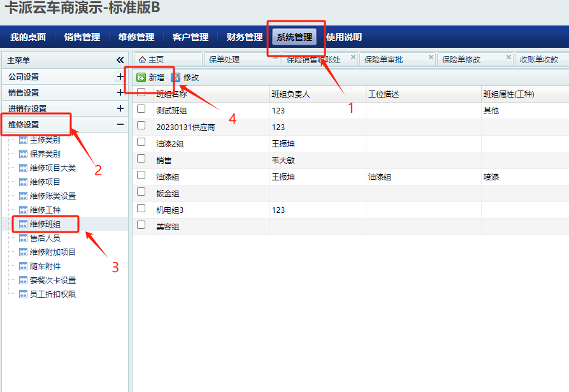Click the 修改 edit pencil icon
Screen dimensions: 569x392
click(x=175, y=77)
